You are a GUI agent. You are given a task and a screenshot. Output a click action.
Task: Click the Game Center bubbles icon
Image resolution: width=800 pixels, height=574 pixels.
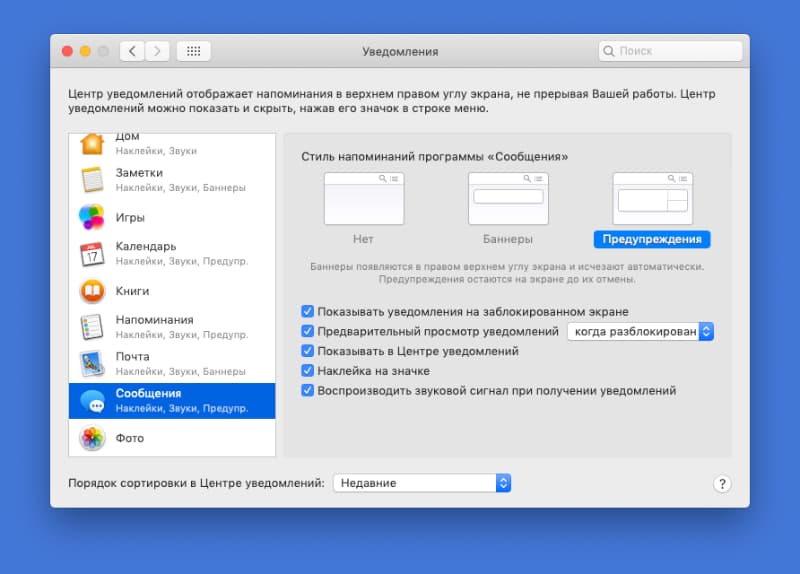[x=92, y=217]
